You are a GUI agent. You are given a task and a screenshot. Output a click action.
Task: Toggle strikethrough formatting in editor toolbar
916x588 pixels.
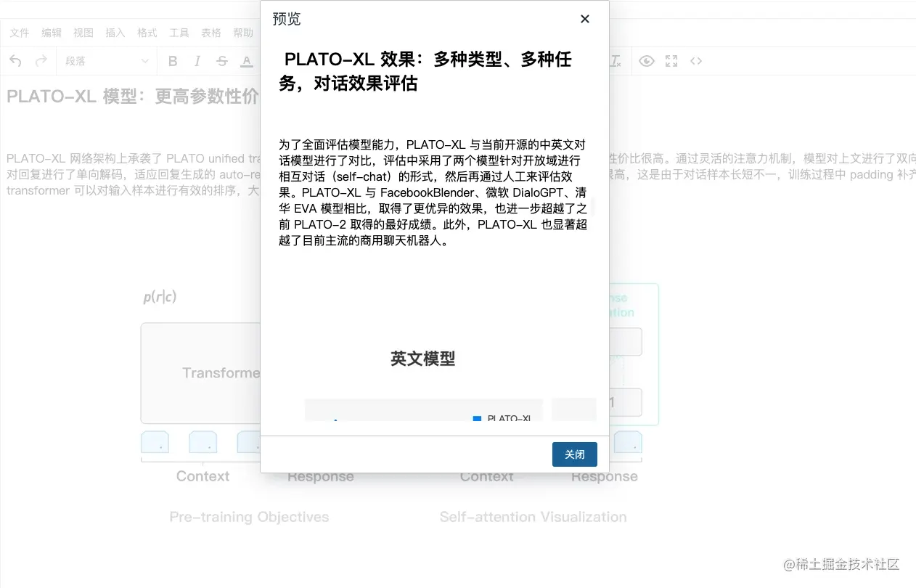(x=222, y=61)
